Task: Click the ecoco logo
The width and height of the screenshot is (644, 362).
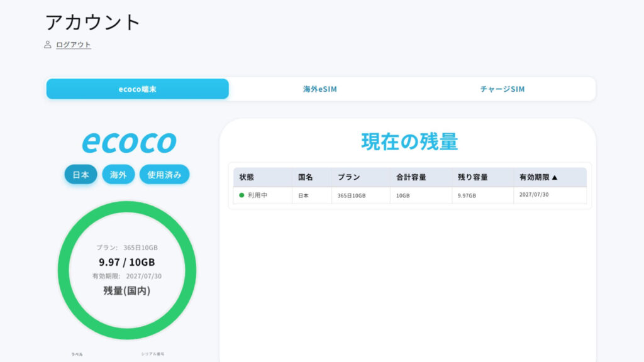Action: click(x=129, y=142)
